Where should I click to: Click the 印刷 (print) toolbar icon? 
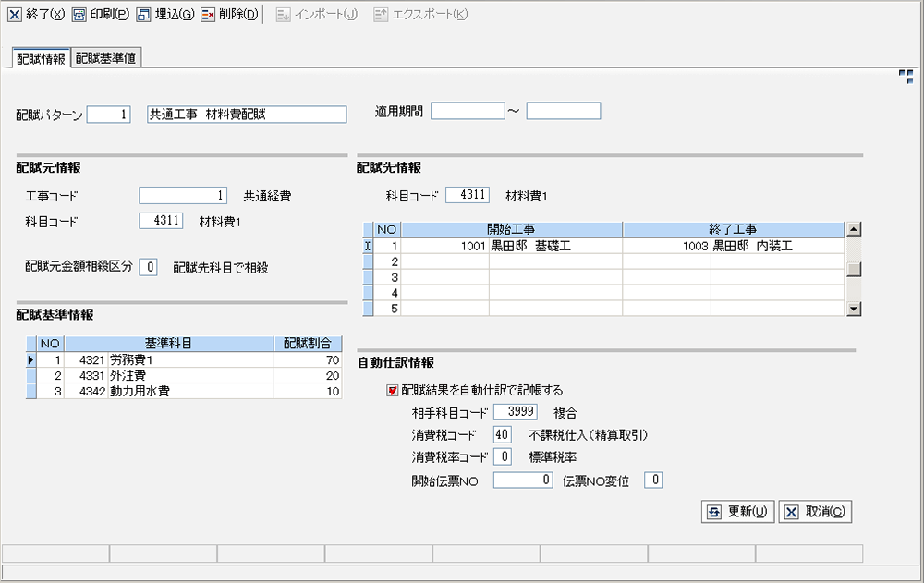[79, 15]
